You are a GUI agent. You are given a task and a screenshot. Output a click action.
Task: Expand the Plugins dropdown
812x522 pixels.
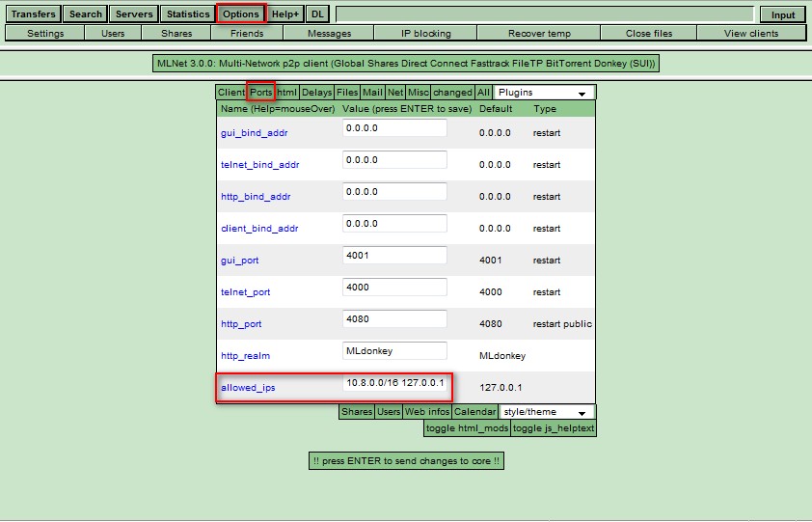coord(544,93)
